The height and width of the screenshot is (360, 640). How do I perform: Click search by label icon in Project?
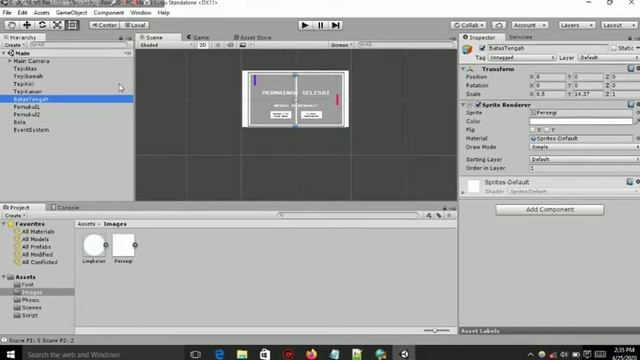439,216
